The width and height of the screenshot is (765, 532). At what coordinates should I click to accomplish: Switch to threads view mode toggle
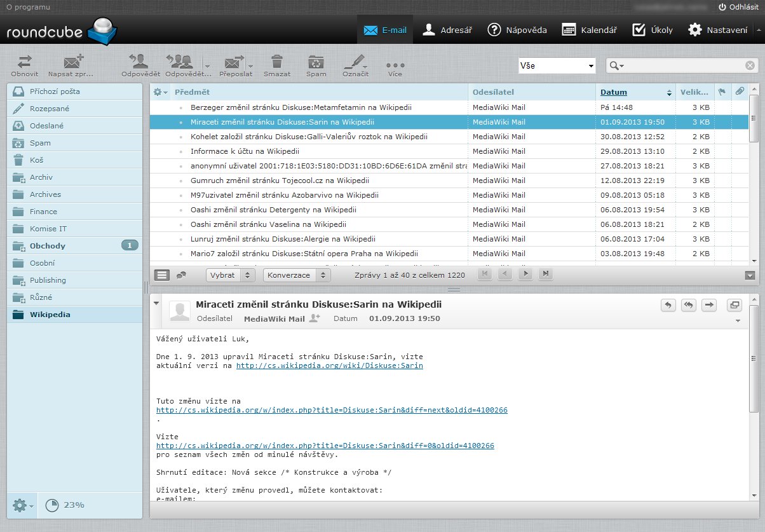[181, 275]
